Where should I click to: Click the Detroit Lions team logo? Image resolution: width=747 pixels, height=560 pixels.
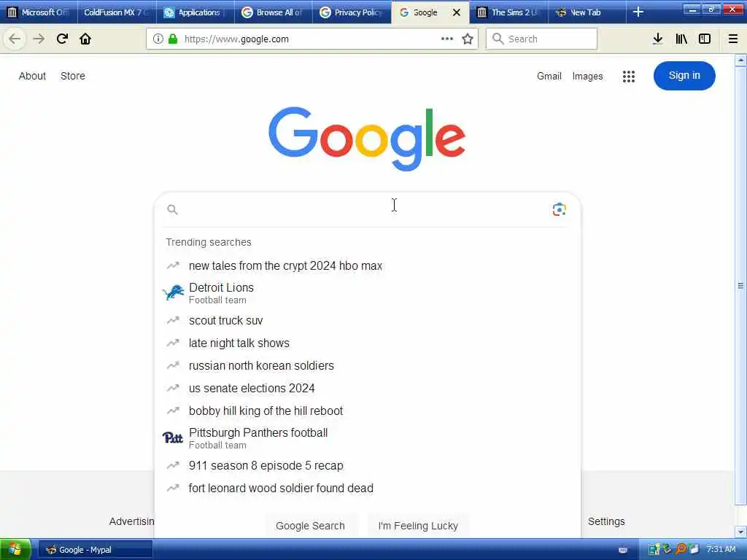[x=173, y=293]
